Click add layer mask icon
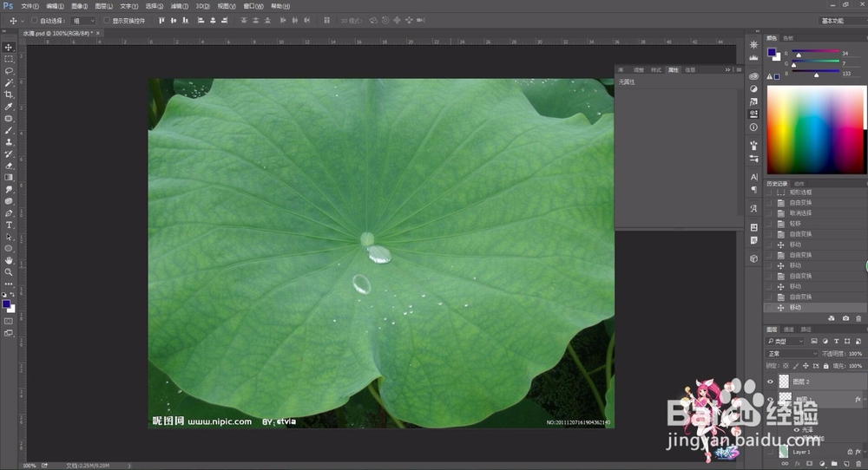 (809, 464)
